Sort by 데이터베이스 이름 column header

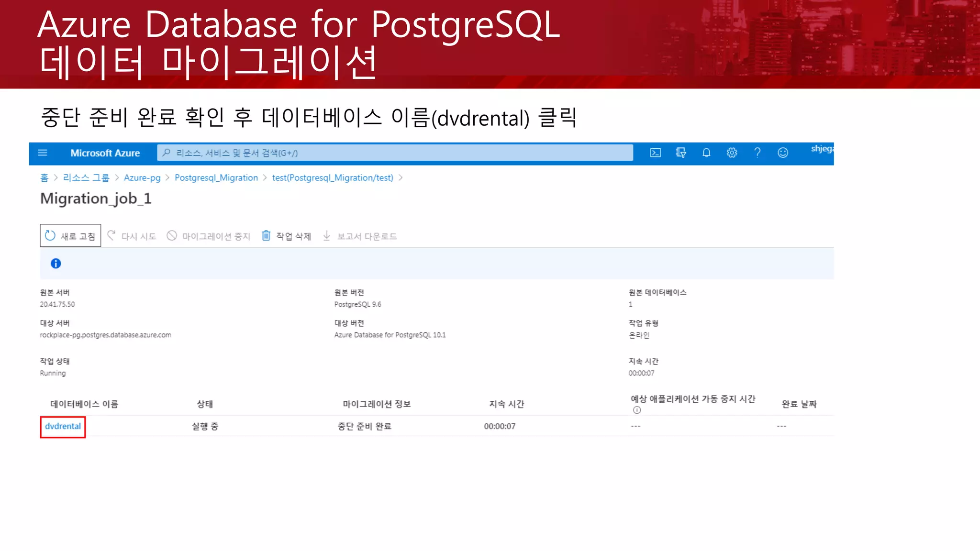[x=84, y=404]
